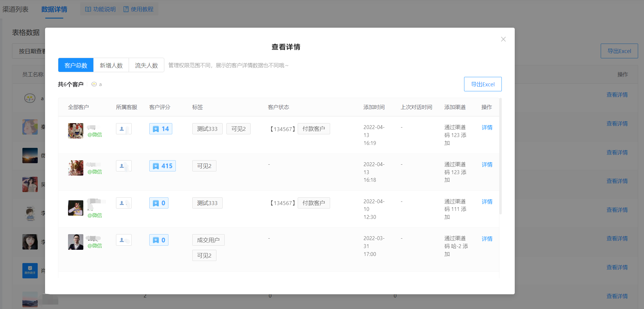The width and height of the screenshot is (644, 309).
Task: Click the 上次对话时间 column header
Action: click(x=416, y=107)
